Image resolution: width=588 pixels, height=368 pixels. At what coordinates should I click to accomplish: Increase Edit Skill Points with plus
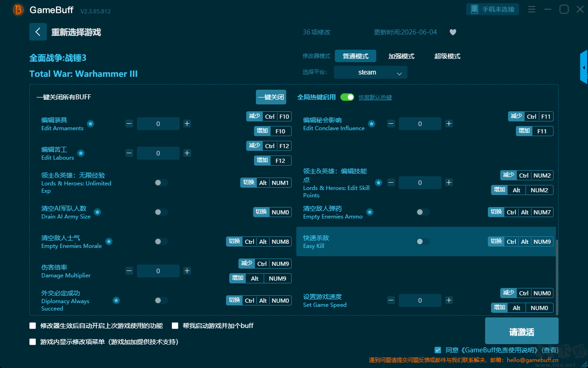click(449, 183)
